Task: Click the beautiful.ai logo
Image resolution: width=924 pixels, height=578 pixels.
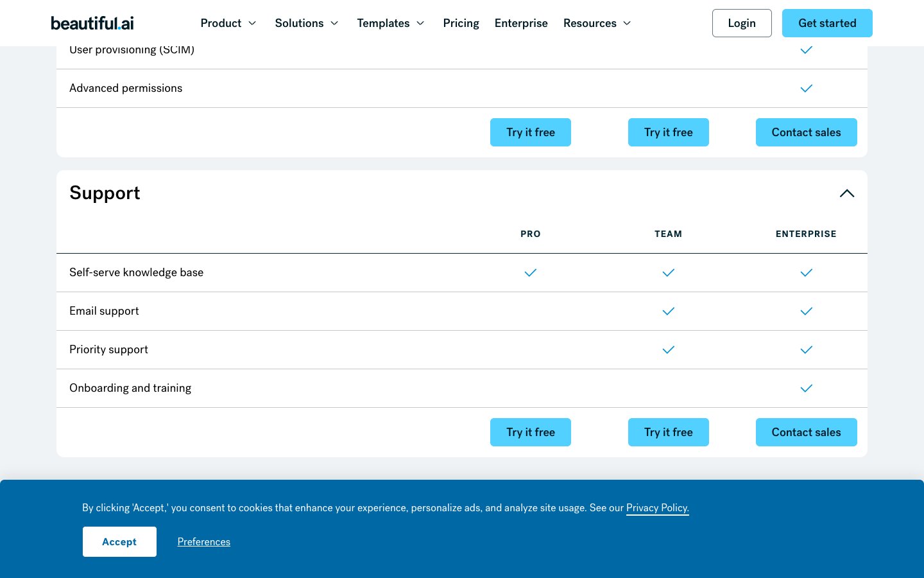Action: [92, 22]
